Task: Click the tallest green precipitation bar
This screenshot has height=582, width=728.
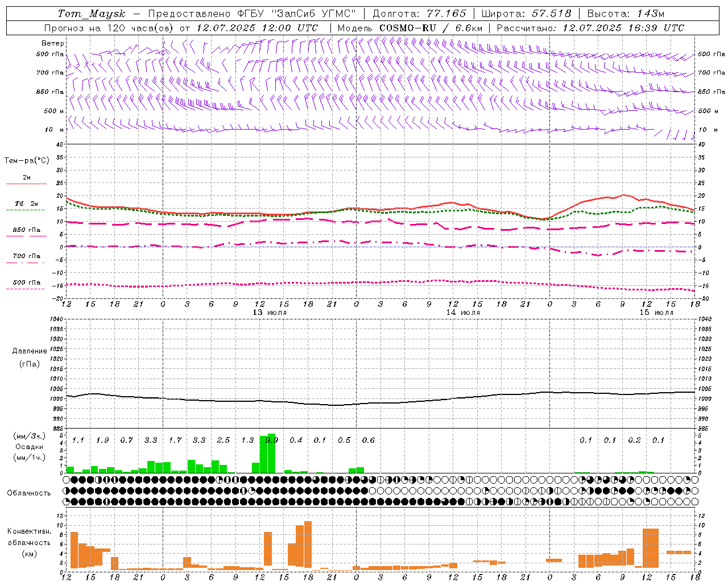Action: pyautogui.click(x=271, y=453)
